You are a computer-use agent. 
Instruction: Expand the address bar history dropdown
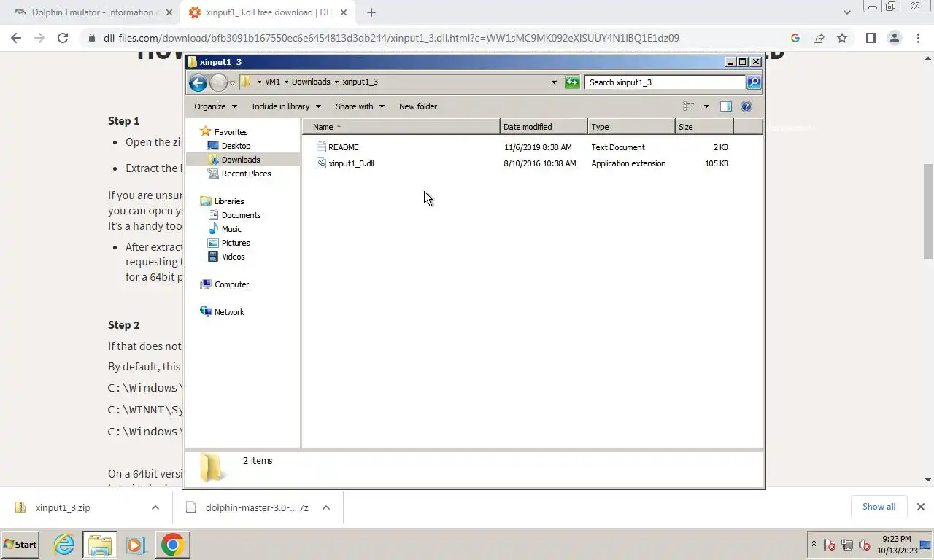tap(554, 82)
